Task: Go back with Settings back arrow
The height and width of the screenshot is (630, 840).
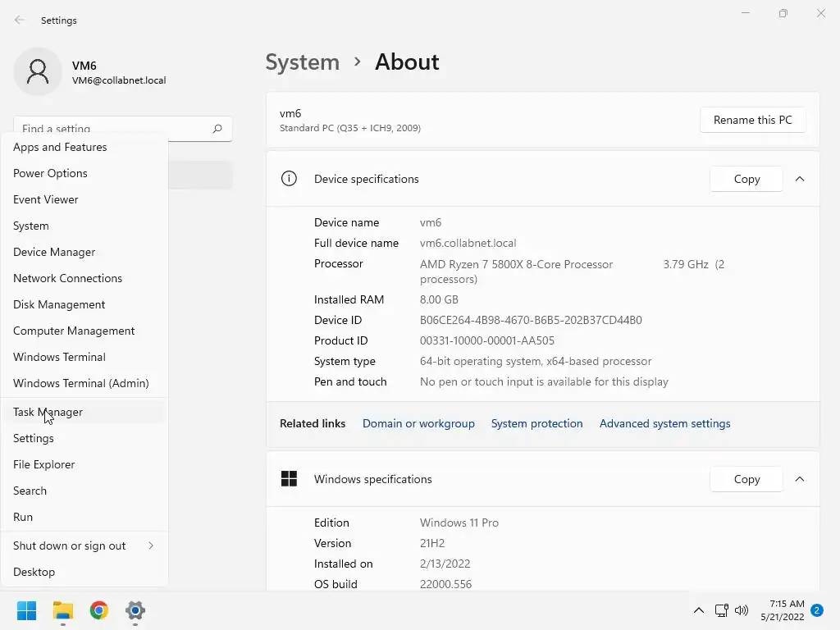Action: tap(20, 20)
